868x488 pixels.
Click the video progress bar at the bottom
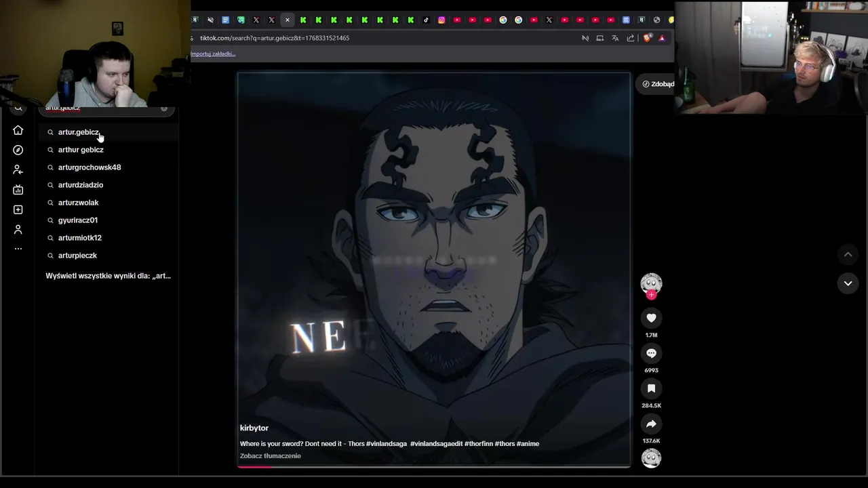434,466
